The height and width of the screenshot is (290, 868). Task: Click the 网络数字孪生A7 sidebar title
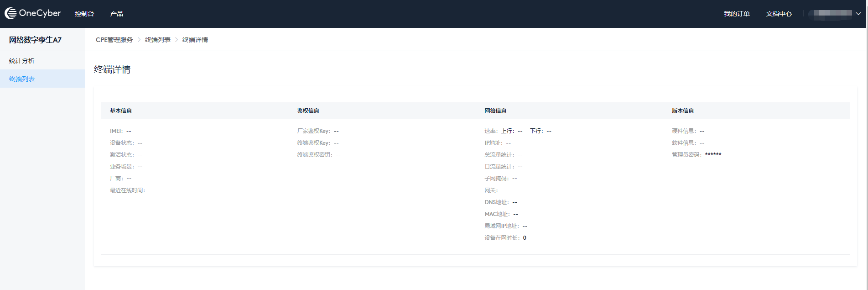[35, 40]
